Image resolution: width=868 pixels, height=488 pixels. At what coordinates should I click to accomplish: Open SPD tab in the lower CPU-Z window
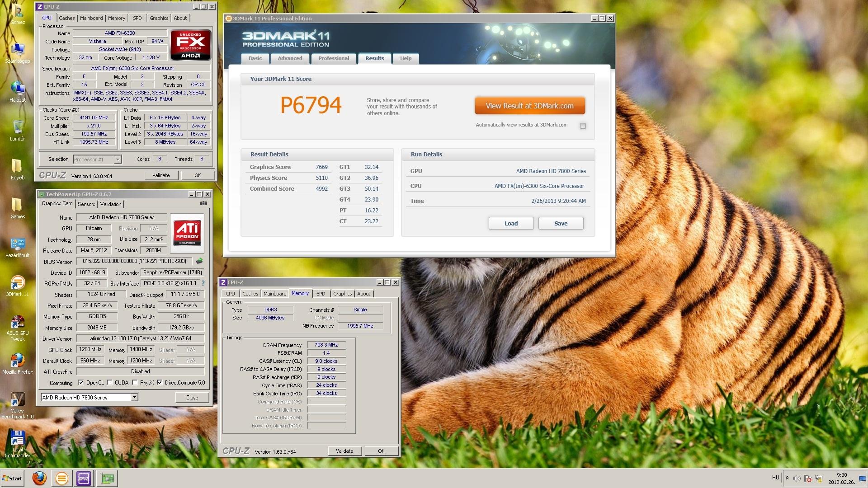click(321, 294)
